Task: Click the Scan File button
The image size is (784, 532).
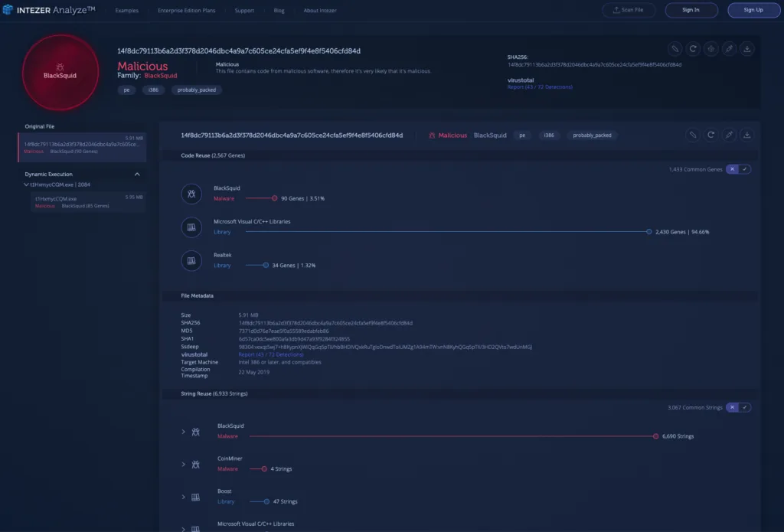Action: 629,10
